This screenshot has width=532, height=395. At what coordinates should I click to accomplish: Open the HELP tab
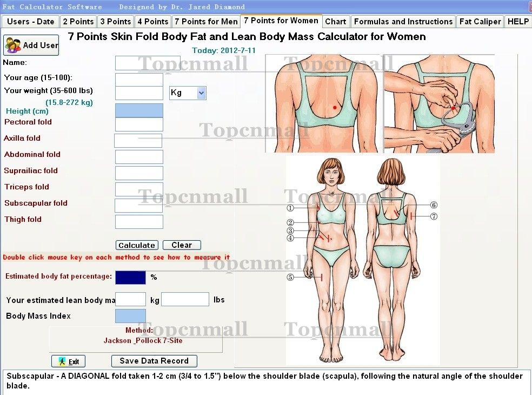[518, 22]
